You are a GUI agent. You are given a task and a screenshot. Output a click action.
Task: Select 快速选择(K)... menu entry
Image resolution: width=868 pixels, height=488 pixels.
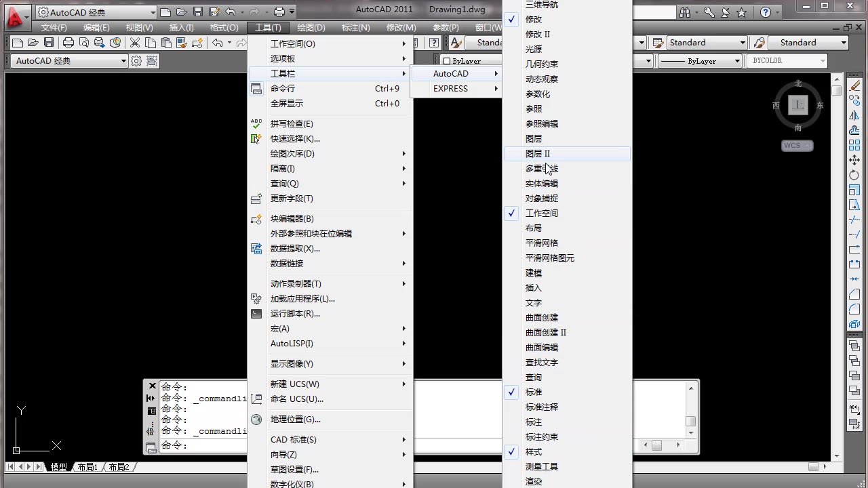pyautogui.click(x=330, y=139)
